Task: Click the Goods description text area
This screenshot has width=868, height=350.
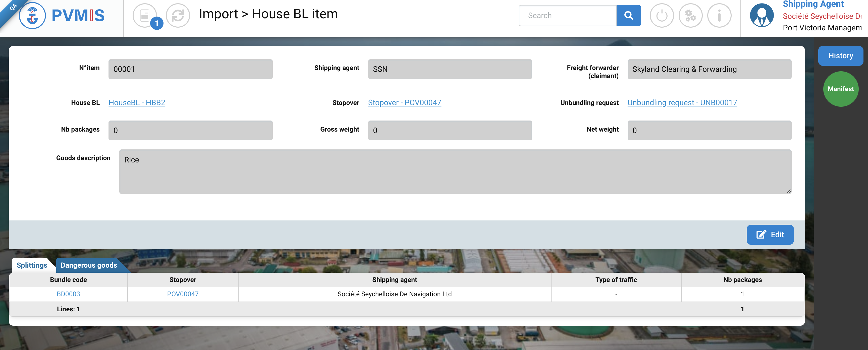Action: point(455,171)
